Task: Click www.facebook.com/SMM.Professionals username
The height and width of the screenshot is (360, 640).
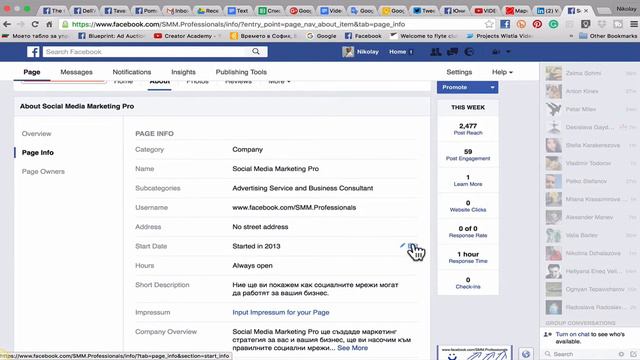Action: click(294, 207)
